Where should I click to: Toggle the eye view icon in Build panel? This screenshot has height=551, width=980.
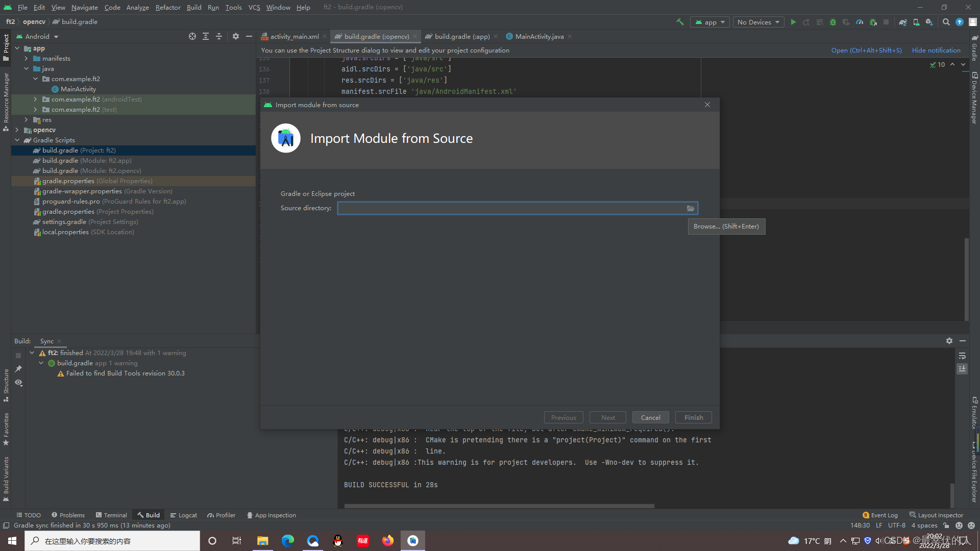(19, 383)
